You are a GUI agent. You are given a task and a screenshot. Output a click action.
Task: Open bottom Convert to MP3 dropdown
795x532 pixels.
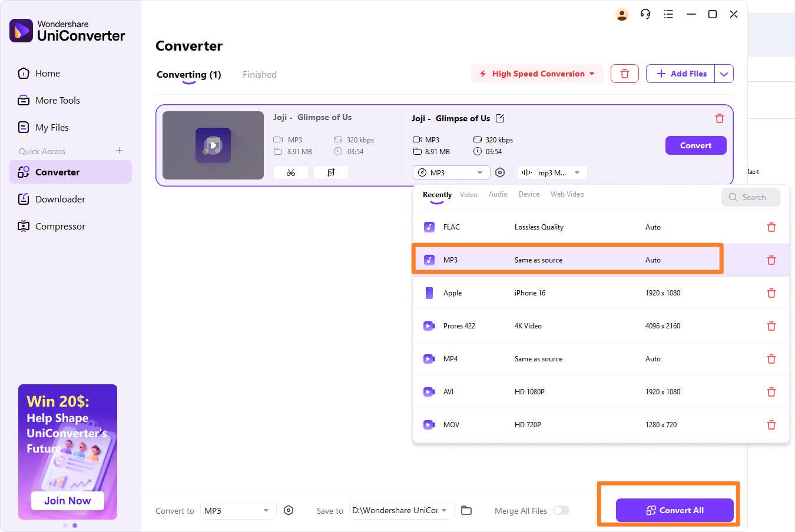click(238, 510)
